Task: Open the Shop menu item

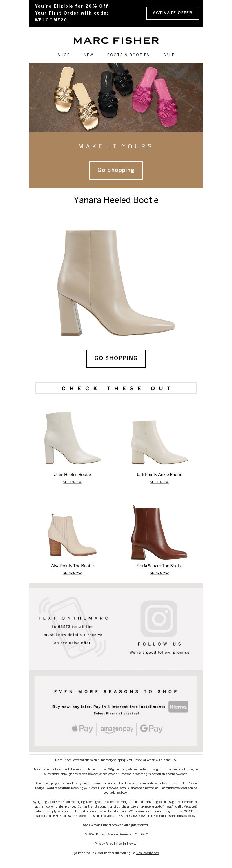Action: pos(64,55)
